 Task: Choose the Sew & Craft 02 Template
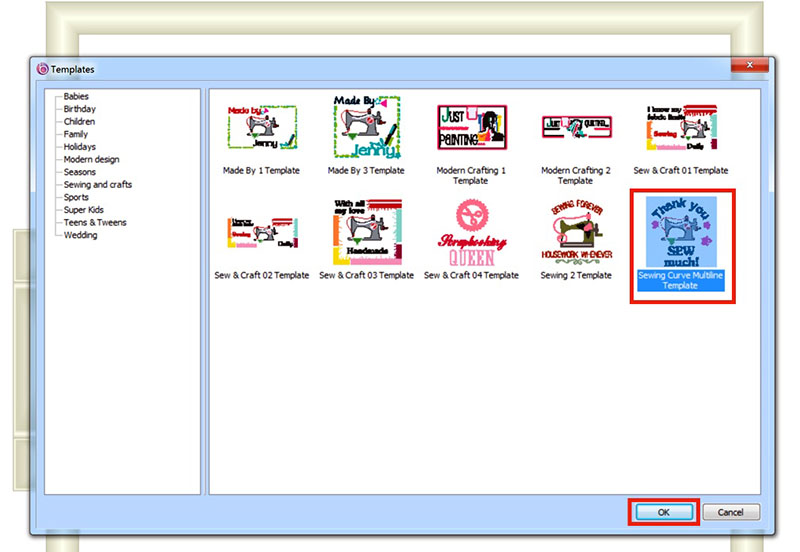coord(261,233)
